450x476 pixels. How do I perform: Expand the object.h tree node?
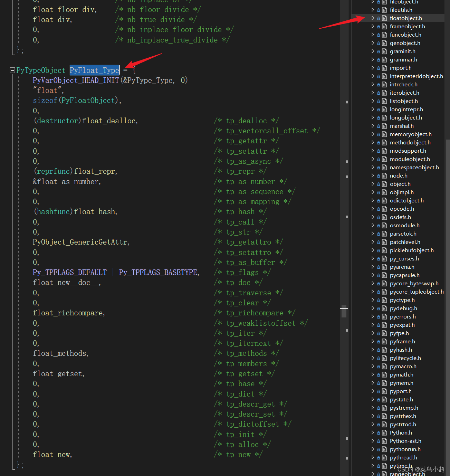coord(373,184)
